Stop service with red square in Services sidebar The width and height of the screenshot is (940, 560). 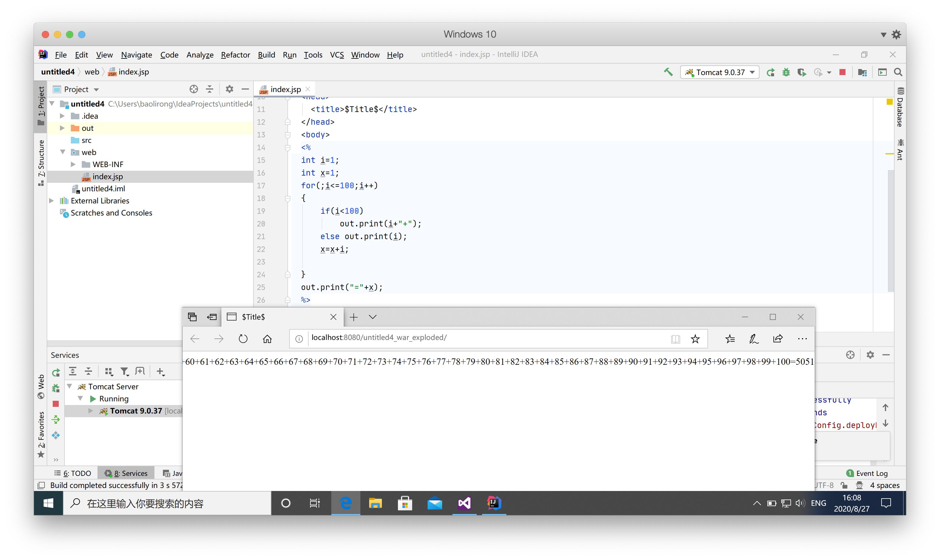click(x=56, y=404)
